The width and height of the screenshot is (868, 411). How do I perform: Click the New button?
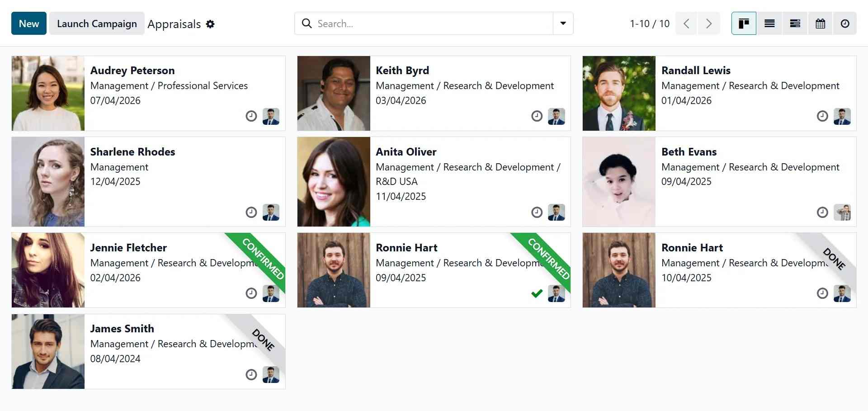click(x=29, y=24)
